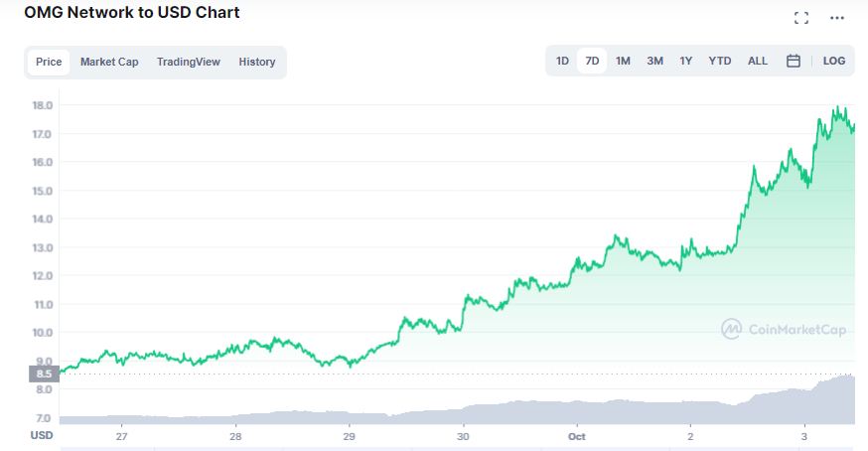Viewport: 868px width, 451px height.
Task: Choose the 3M time range
Action: pos(655,62)
